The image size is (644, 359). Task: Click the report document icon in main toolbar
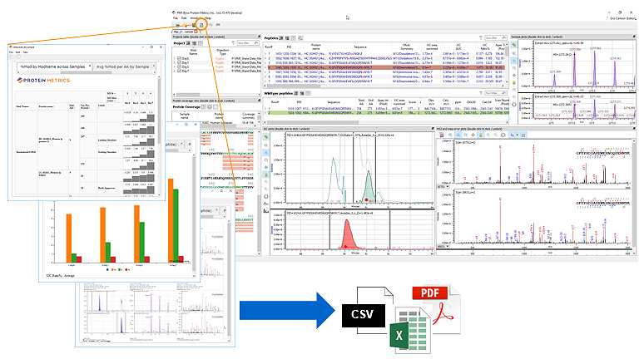pyautogui.click(x=201, y=25)
